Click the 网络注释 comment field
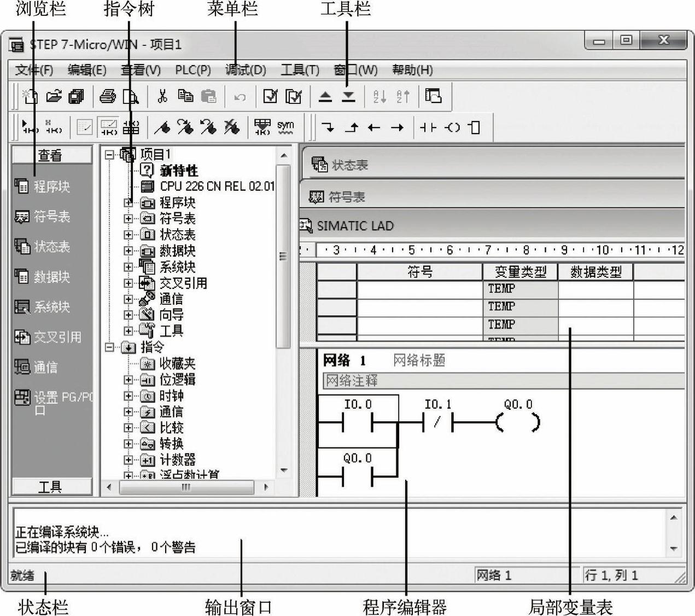The image size is (695, 616). [x=492, y=380]
